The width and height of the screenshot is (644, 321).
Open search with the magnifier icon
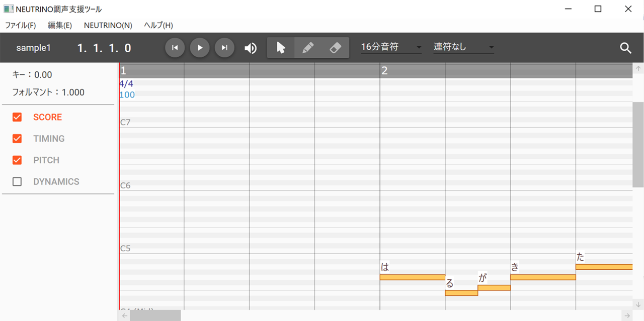[625, 48]
